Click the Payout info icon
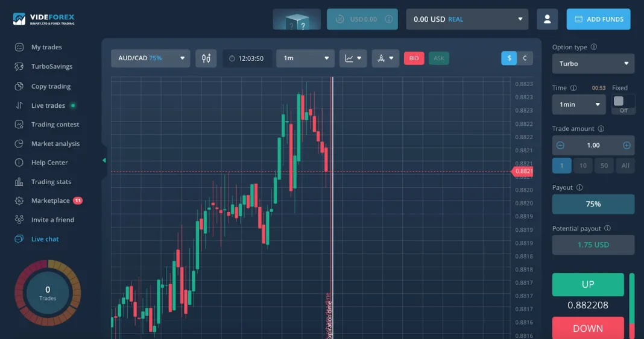This screenshot has width=644, height=339. (x=579, y=187)
